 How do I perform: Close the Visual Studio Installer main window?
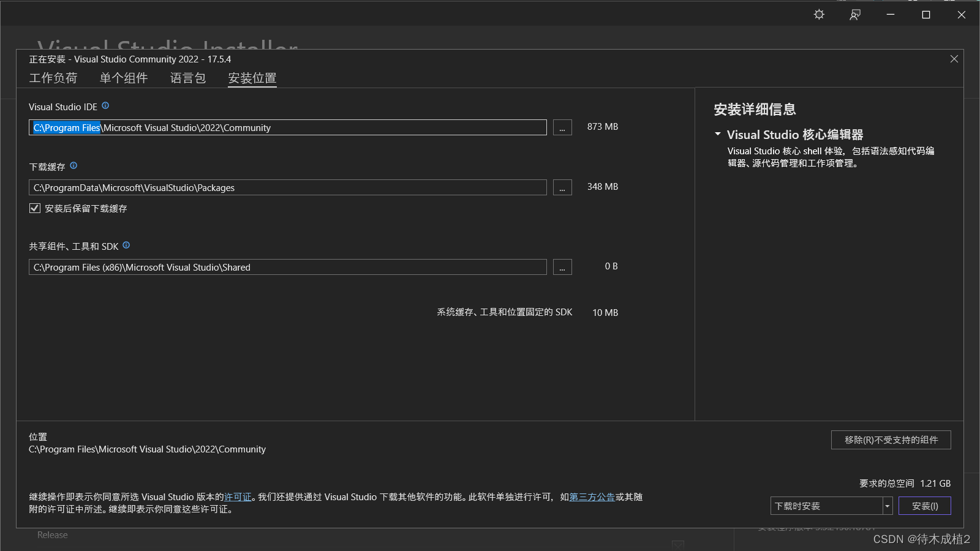pyautogui.click(x=962, y=15)
